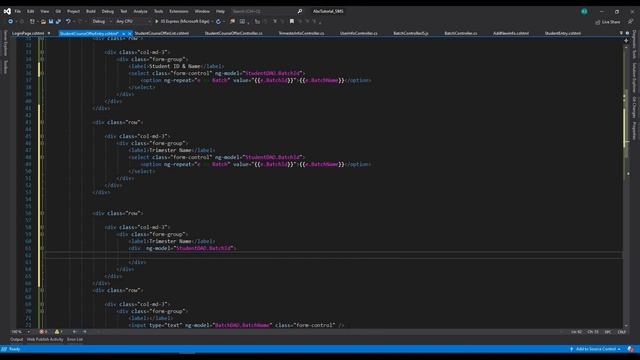Screen dimensions: 640x360
Task: Open the Server Explorer side tab
Action: [x=5, y=43]
